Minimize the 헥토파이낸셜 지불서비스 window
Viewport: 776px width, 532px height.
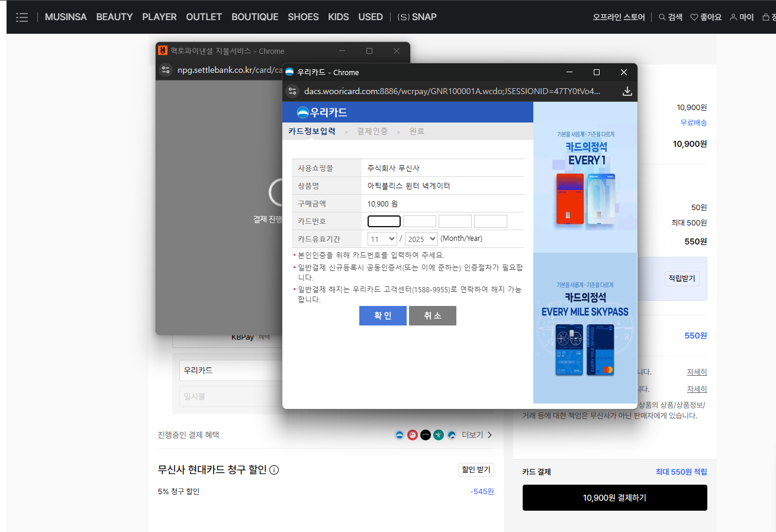click(342, 51)
